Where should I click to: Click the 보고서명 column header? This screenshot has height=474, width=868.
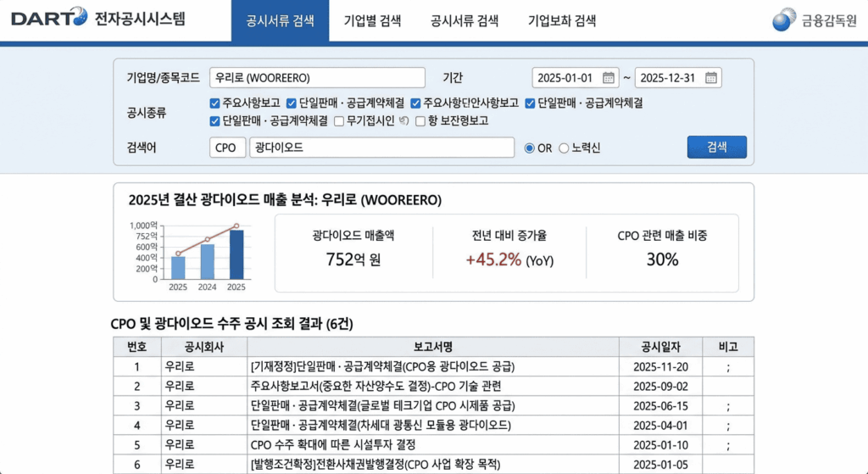[x=433, y=347]
